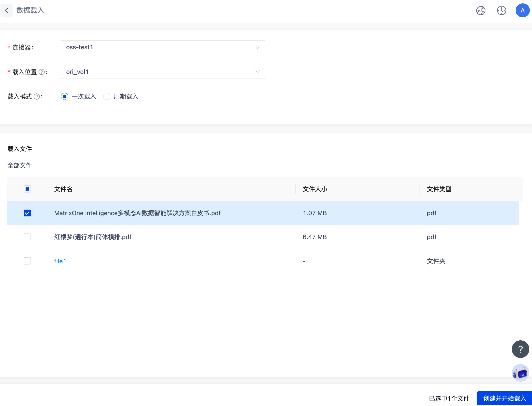The image size is (532, 406).
Task: Select the 周期载入 radio option
Action: 107,97
